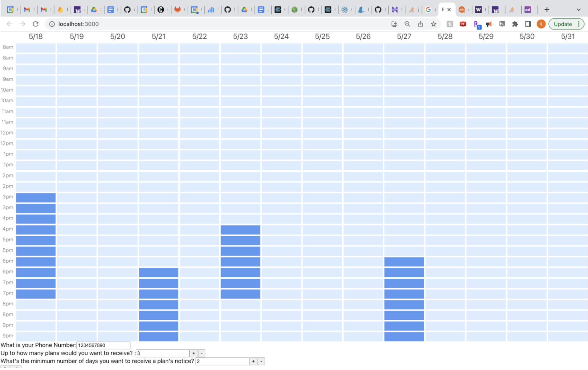Screen dimensions: 588x370
Task: Open a new browser tab
Action: (547, 10)
